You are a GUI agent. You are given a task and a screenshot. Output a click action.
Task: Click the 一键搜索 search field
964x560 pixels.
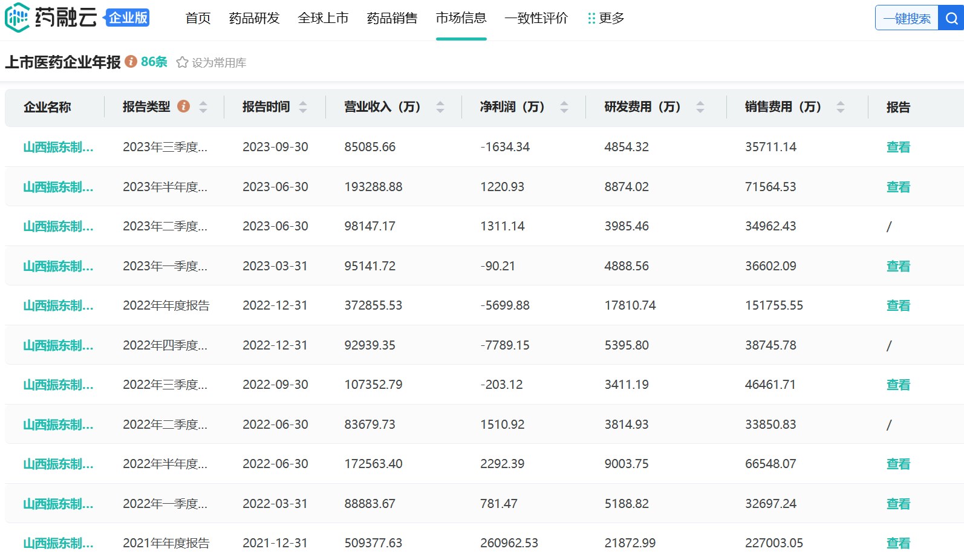tap(907, 18)
